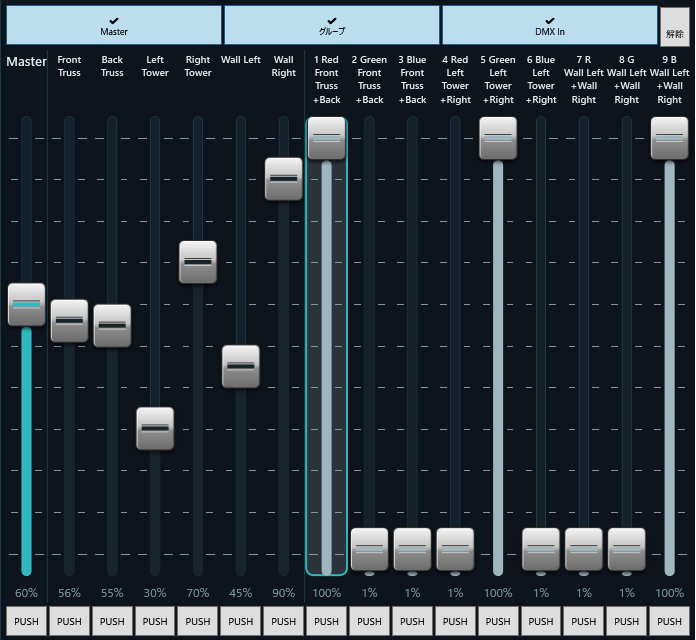Toggle the DMX In checked button
Image resolution: width=696 pixels, height=640 pixels.
[550, 25]
